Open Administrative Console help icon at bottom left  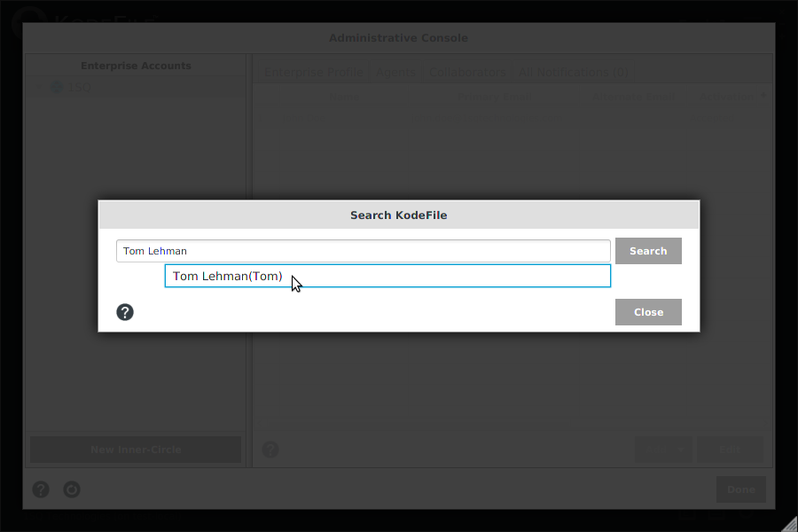(x=41, y=489)
